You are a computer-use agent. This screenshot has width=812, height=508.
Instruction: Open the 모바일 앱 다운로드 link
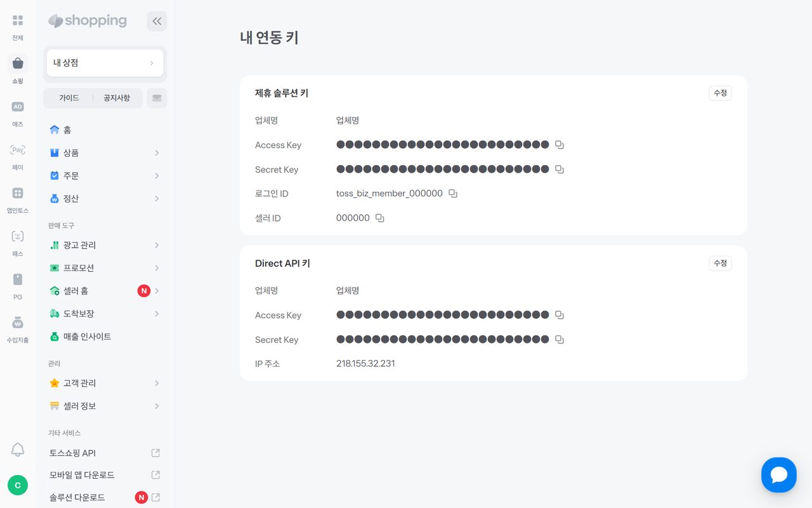coord(105,475)
